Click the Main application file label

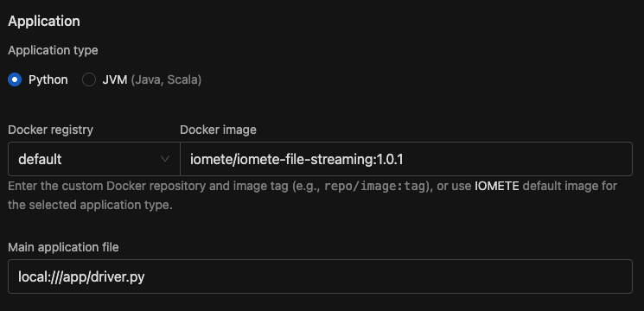63,247
